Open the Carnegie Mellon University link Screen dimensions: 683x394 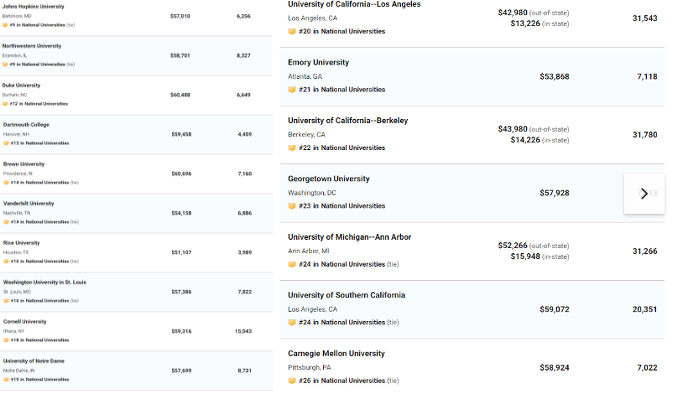(x=336, y=354)
